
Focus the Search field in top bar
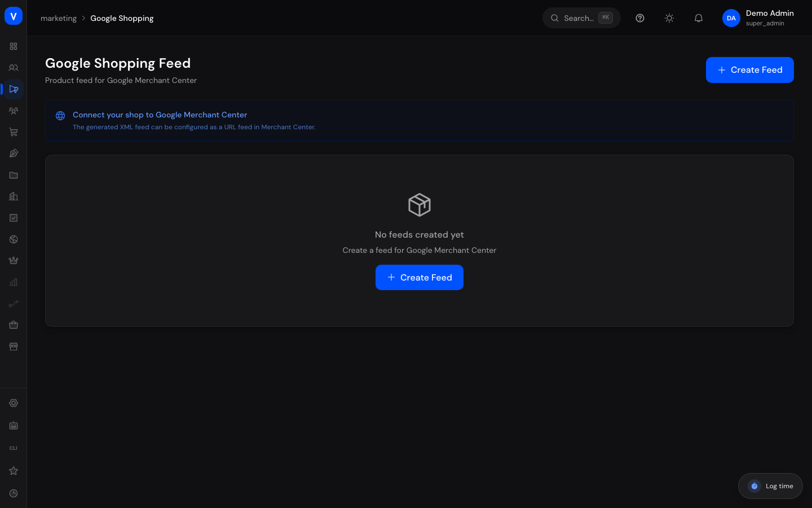pyautogui.click(x=581, y=18)
